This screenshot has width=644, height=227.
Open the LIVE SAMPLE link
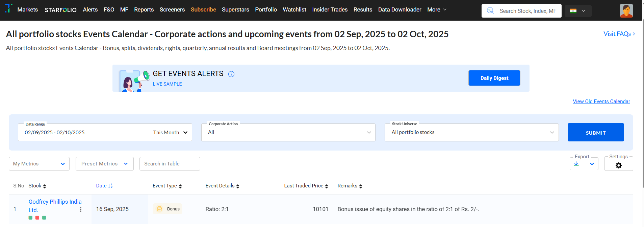click(167, 84)
